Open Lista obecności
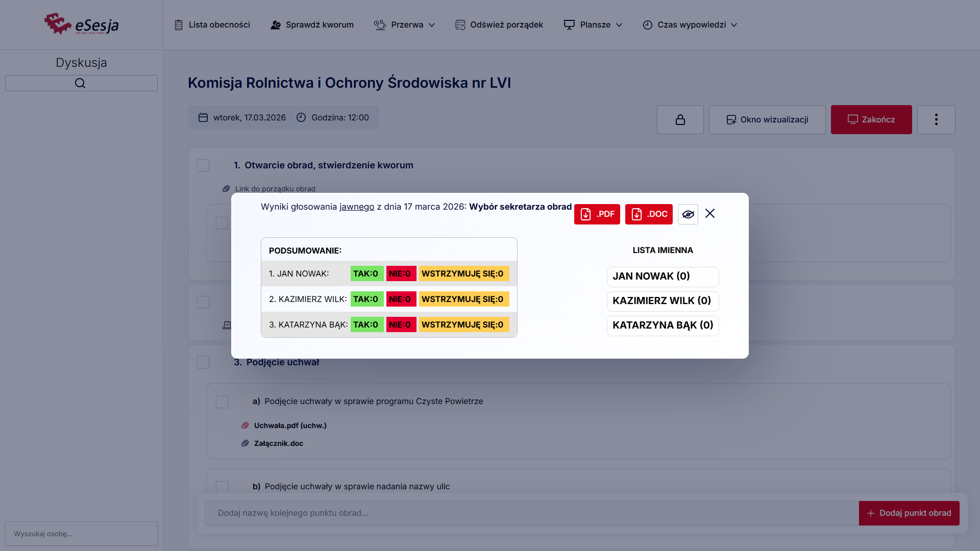Viewport: 980px width, 551px height. point(212,24)
